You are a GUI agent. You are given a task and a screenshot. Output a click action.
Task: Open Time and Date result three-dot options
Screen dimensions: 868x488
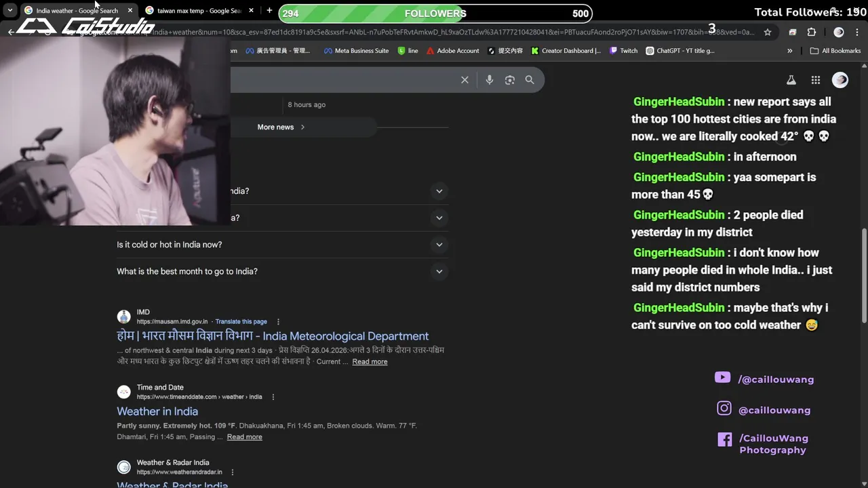pyautogui.click(x=273, y=396)
